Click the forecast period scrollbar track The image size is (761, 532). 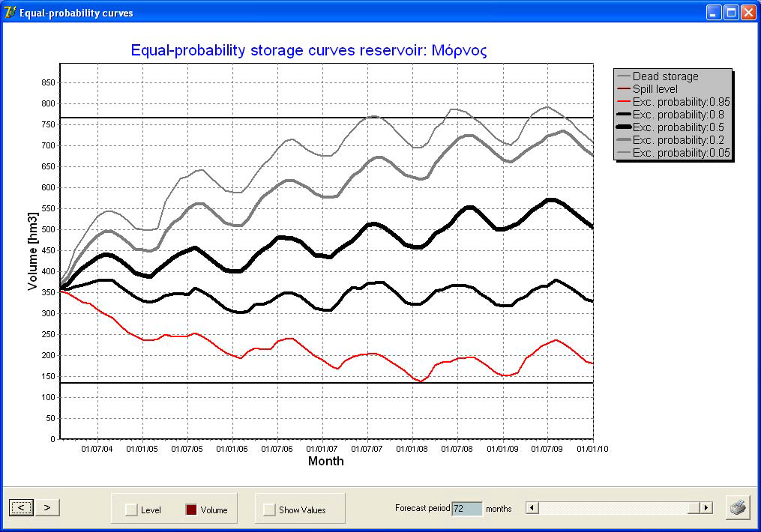tap(613, 508)
